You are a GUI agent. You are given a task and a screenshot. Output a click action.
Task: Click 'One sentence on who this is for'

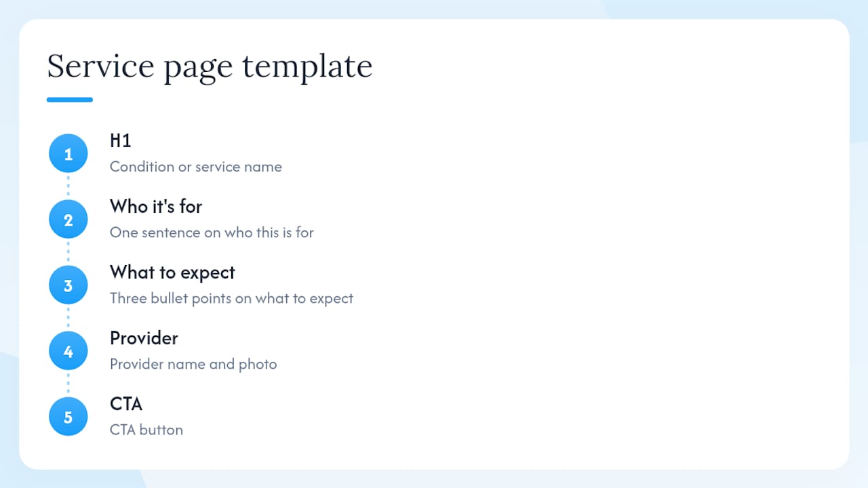212,232
